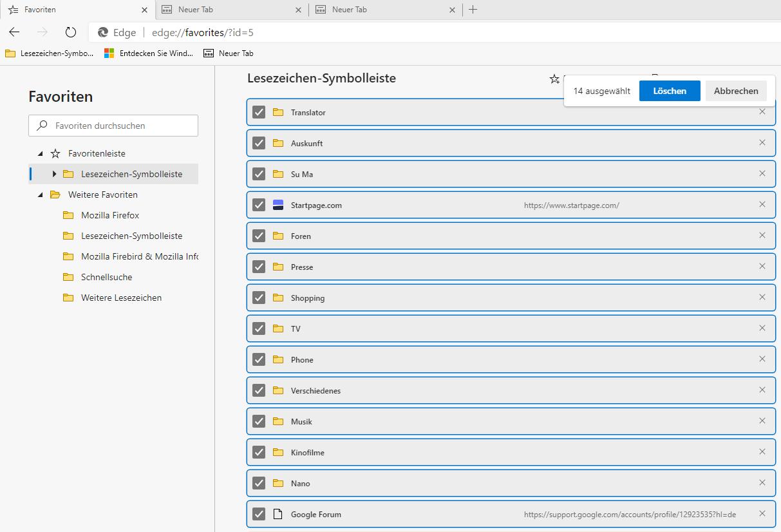The width and height of the screenshot is (781, 532).
Task: Uncheck the Shopping folder checkbox
Action: 259,298
